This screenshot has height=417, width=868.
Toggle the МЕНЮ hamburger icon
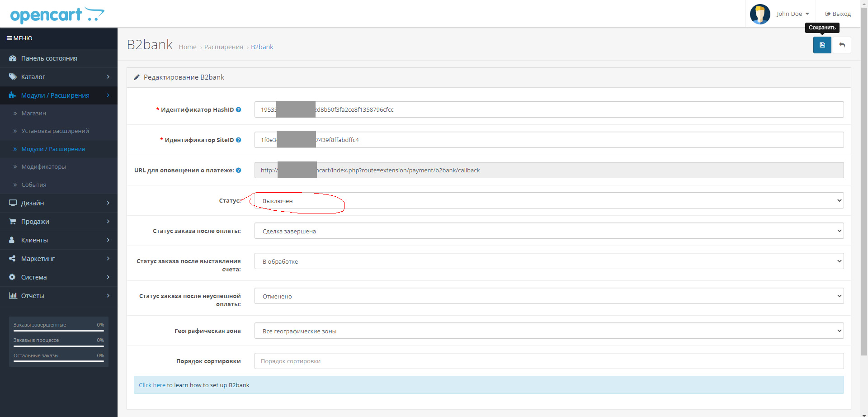click(9, 38)
